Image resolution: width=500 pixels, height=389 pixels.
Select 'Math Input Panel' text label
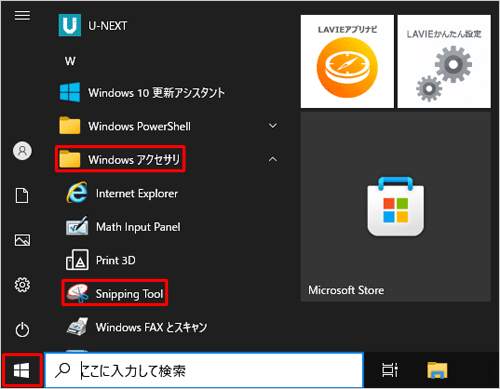click(x=138, y=227)
